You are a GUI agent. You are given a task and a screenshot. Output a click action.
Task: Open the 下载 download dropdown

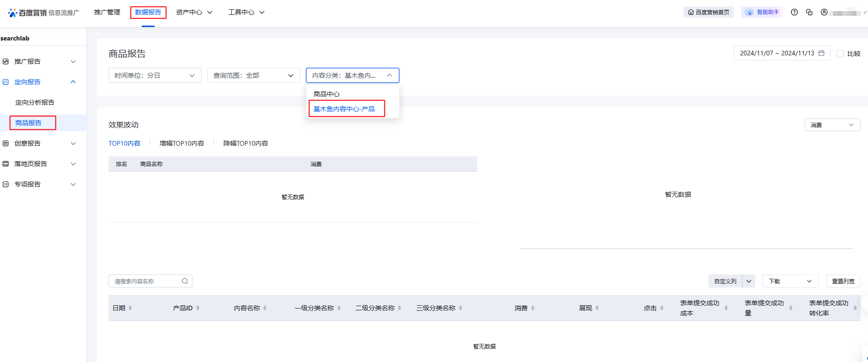[x=791, y=281]
